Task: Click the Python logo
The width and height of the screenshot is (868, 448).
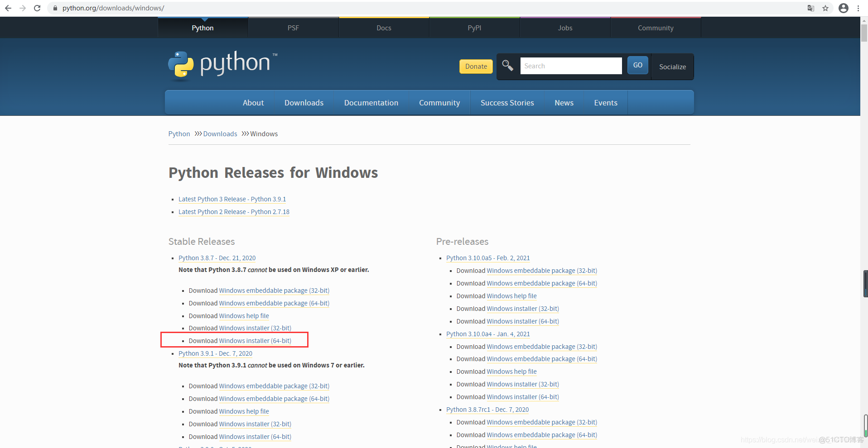Action: [x=222, y=66]
